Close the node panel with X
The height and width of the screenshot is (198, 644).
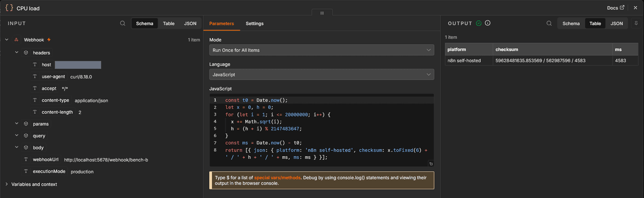[x=635, y=8]
